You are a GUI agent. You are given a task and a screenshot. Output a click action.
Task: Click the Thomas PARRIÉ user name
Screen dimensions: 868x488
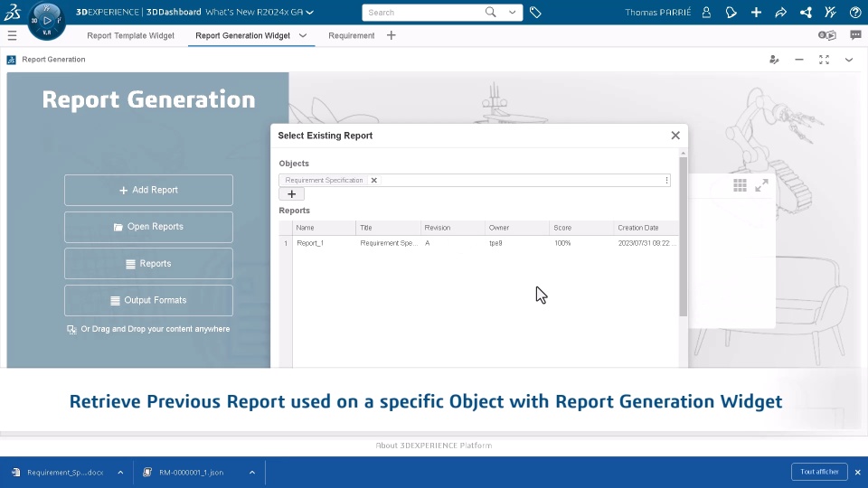[x=658, y=12]
